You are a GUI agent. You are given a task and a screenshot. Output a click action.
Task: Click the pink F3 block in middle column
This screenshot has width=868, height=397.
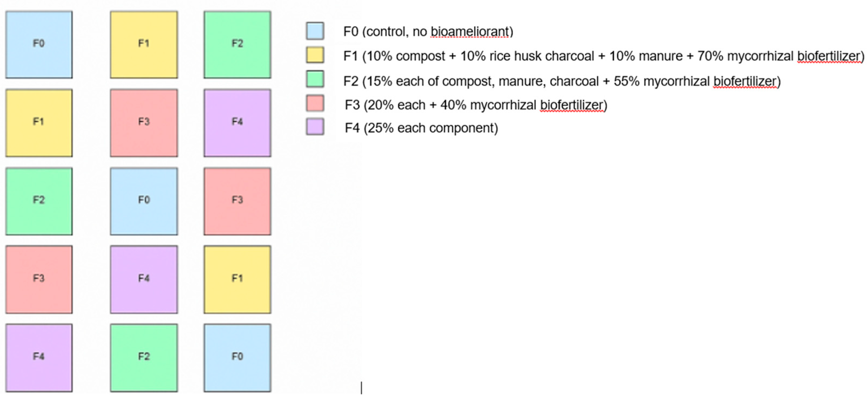[x=144, y=123]
